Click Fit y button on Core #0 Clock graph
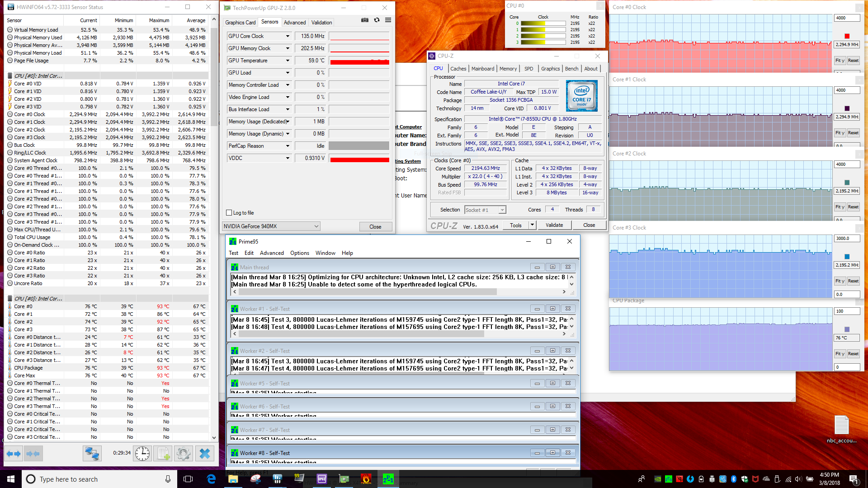868x488 pixels. [x=840, y=61]
